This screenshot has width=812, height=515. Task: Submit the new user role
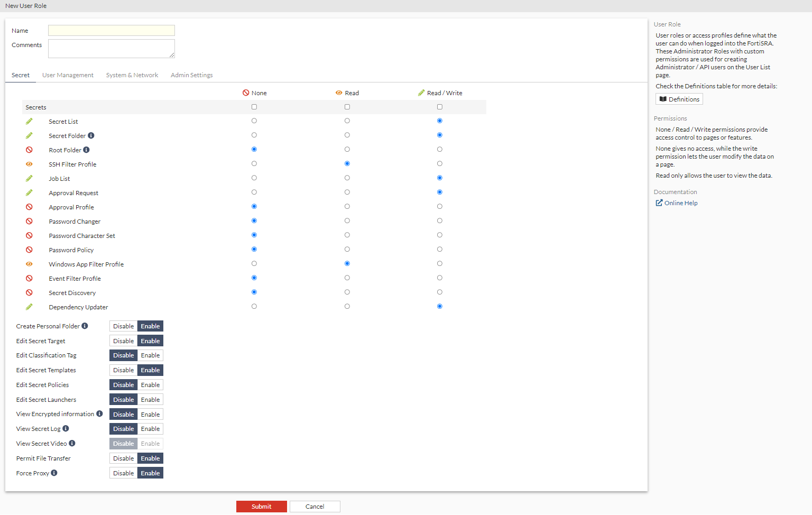point(262,507)
